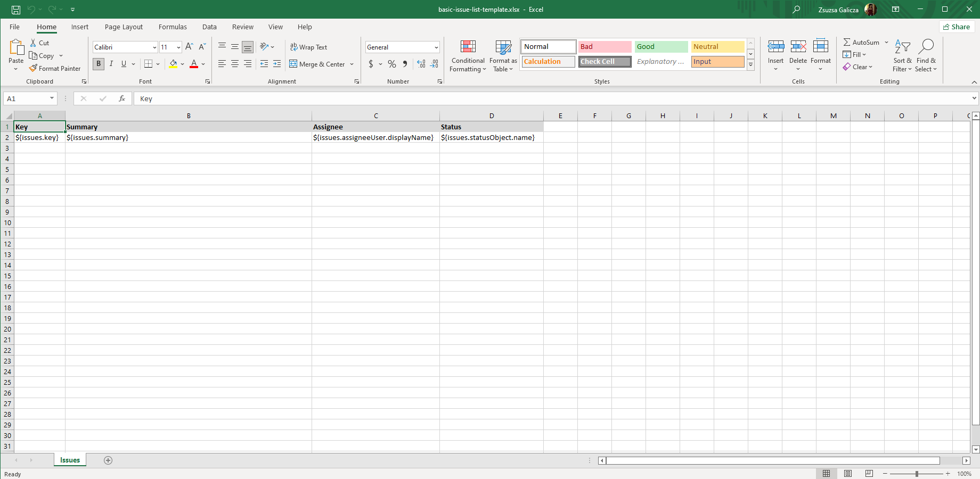
Task: Apply Percent Style format
Action: (x=392, y=64)
